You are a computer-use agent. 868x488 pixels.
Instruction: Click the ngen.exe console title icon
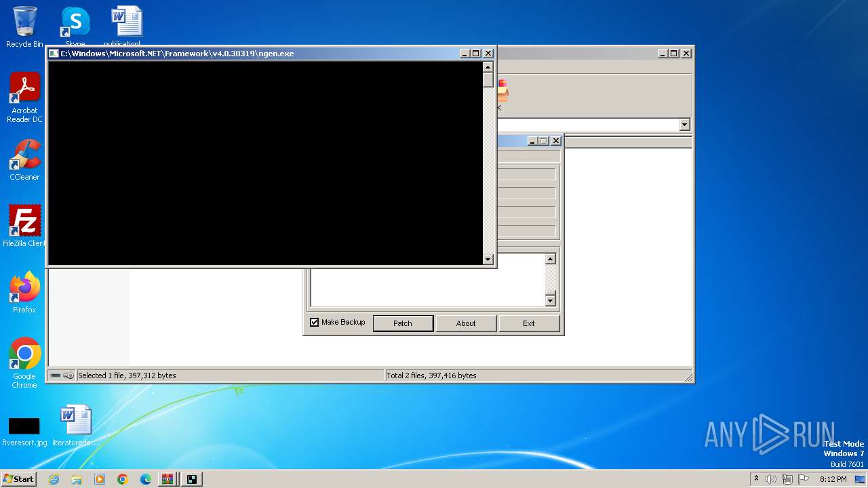pos(54,54)
